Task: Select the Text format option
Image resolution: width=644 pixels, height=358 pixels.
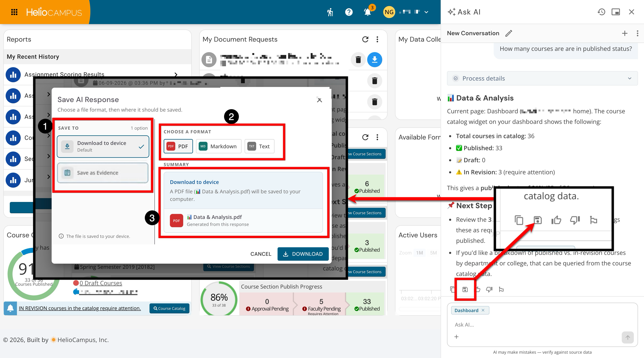Action: pyautogui.click(x=259, y=146)
